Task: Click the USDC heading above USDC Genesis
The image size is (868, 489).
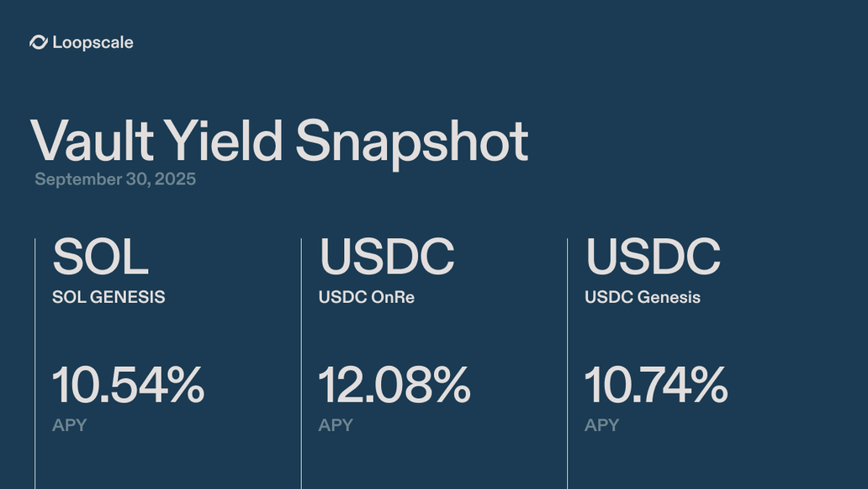Action: 653,257
